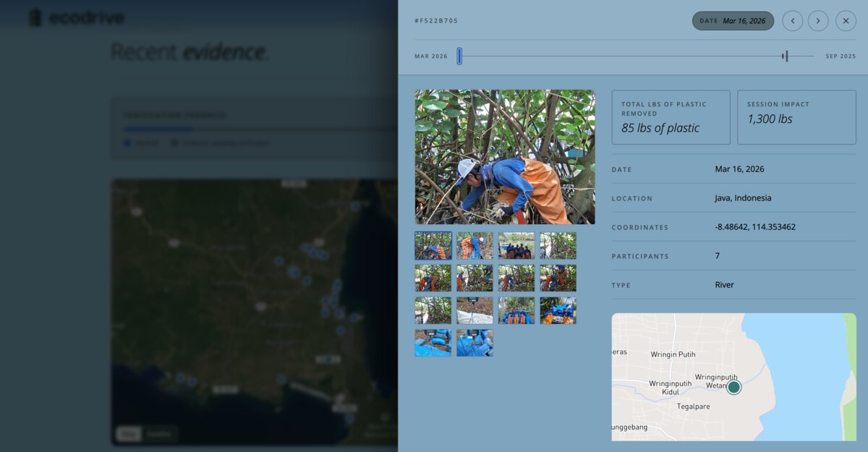Click the MAR 2026 timeline start label
This screenshot has width=868, height=452.
coord(431,56)
